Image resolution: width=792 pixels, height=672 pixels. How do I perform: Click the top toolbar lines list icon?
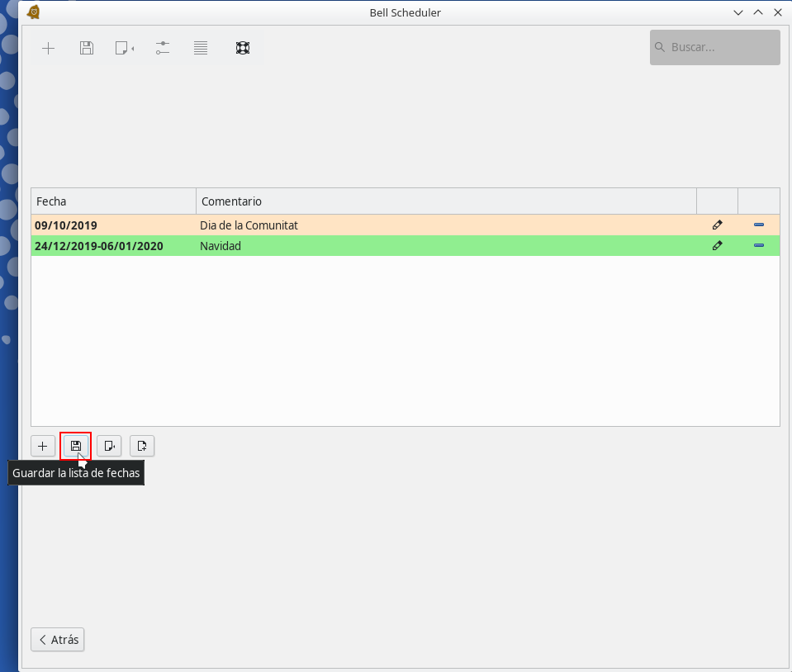pos(200,48)
